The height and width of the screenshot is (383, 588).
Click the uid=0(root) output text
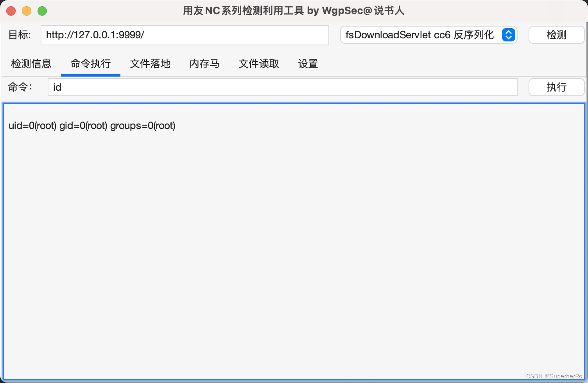[92, 125]
